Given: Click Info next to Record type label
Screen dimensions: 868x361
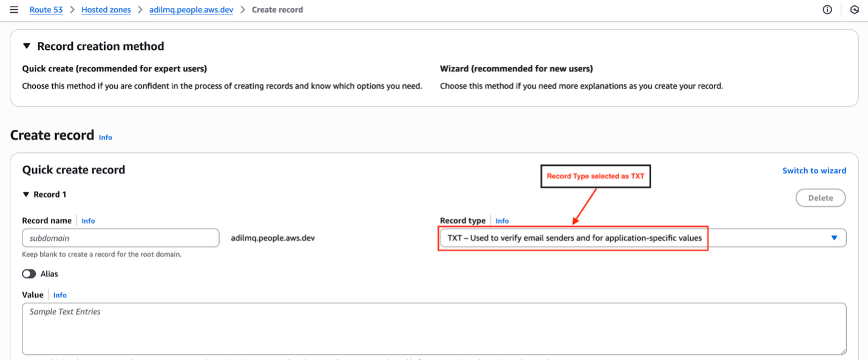Looking at the screenshot, I should (502, 220).
